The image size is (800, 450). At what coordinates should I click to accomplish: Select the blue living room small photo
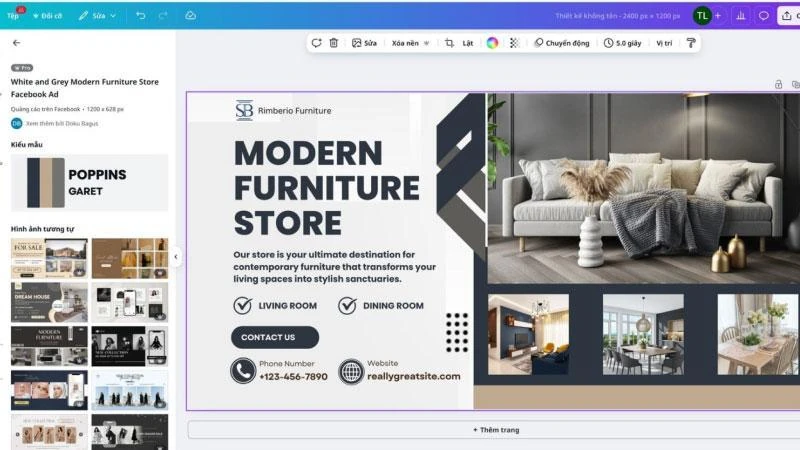[528, 334]
